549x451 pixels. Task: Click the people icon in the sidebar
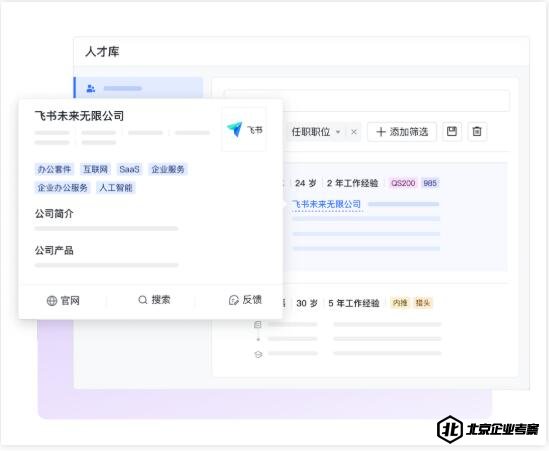pyautogui.click(x=91, y=89)
